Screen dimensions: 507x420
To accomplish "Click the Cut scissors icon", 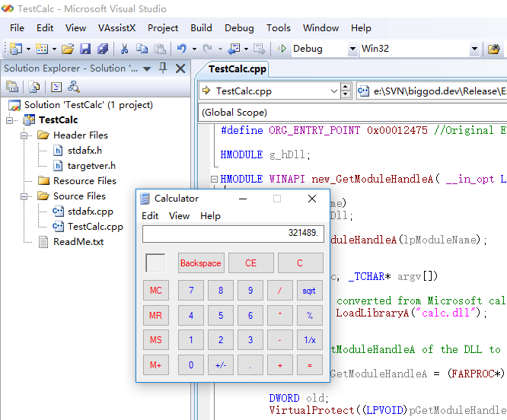I will coord(124,49).
